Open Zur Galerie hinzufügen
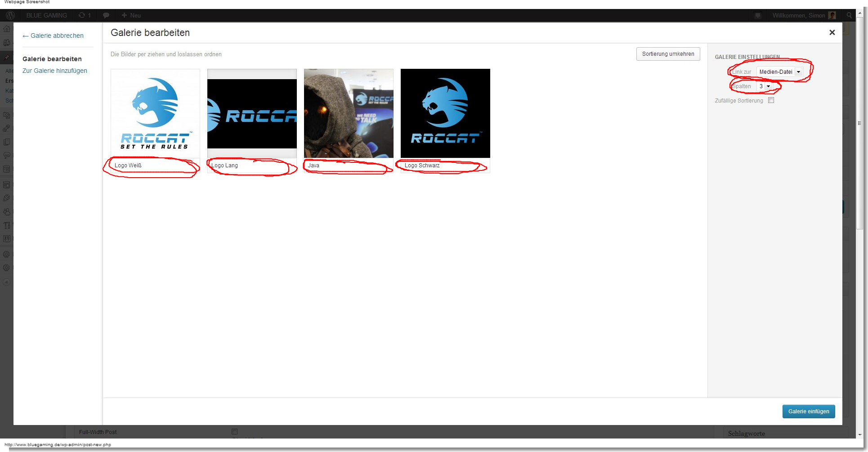The height and width of the screenshot is (452, 868). pos(55,71)
